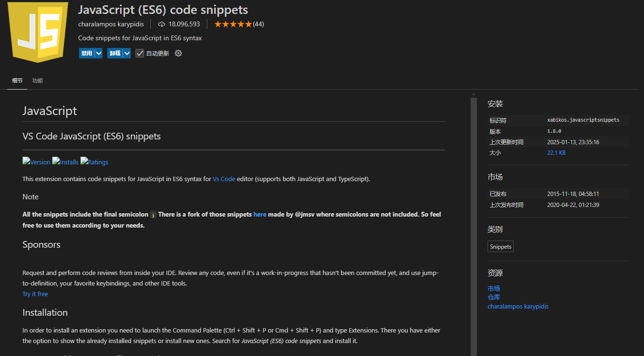Toggle the 自动更新 auto-update checkbox
This screenshot has height=356, width=644.
click(140, 53)
